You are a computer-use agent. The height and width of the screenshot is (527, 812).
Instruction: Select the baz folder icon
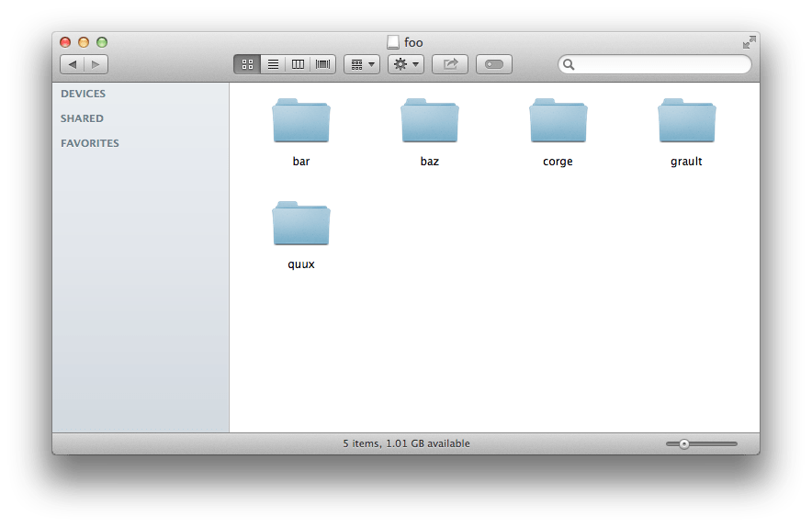(x=430, y=120)
